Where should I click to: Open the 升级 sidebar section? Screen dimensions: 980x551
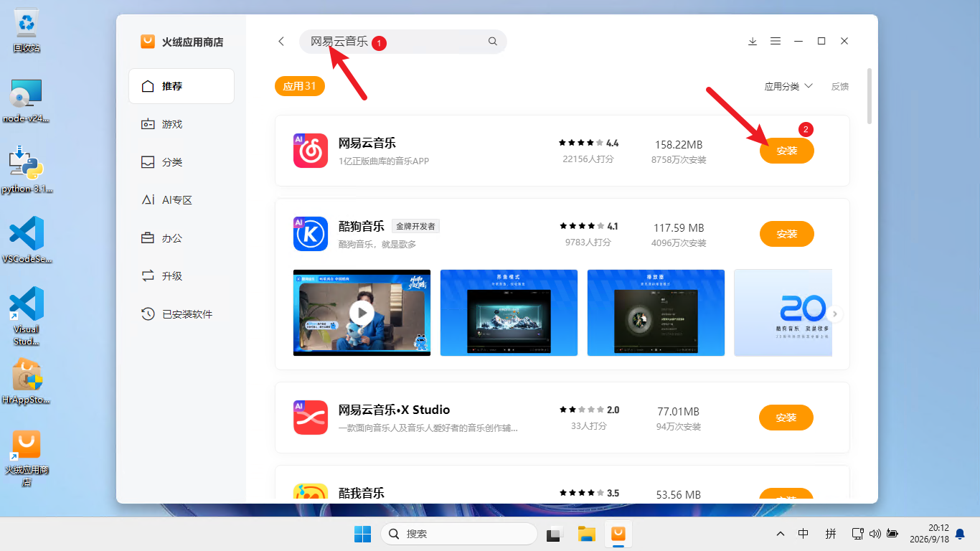(182, 276)
